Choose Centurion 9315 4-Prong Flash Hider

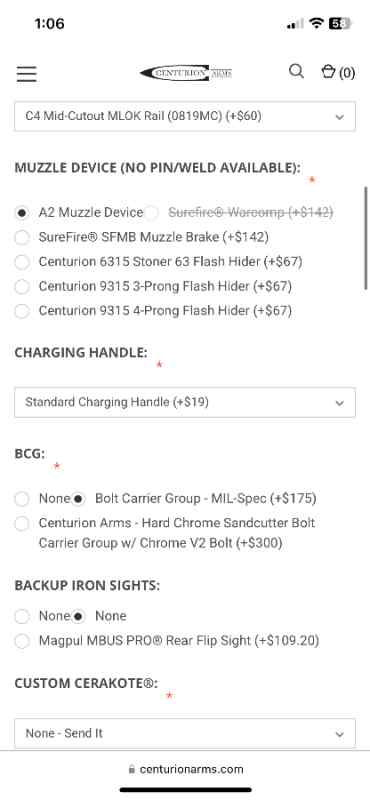point(22,311)
